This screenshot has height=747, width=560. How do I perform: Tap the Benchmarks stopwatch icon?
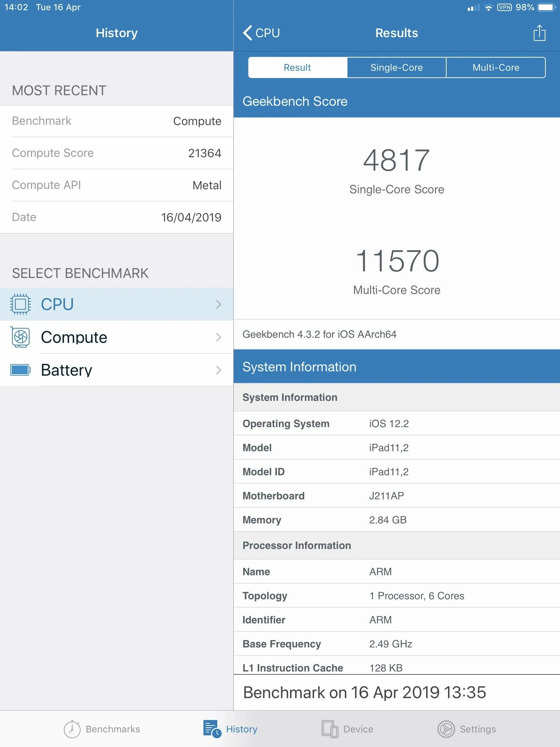click(72, 729)
